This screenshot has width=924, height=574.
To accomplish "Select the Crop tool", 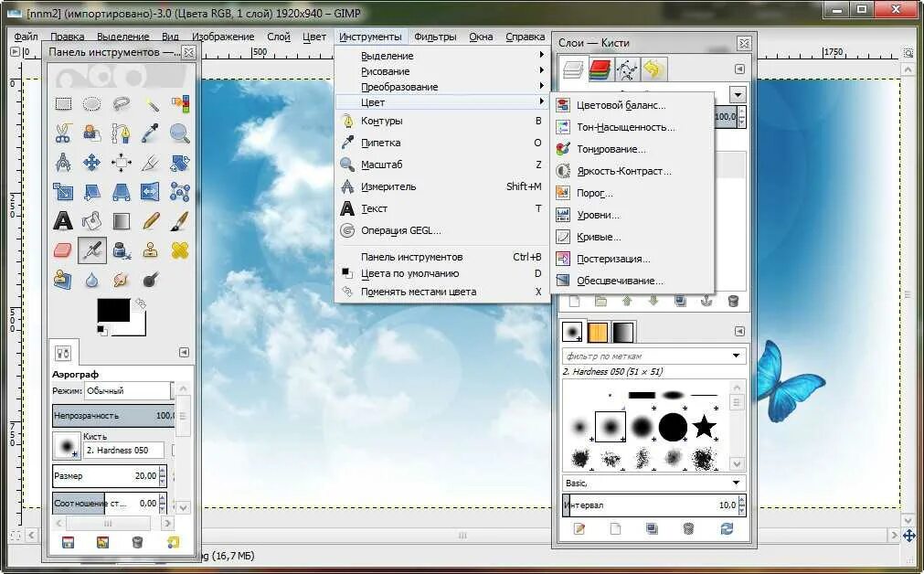I will (x=151, y=162).
